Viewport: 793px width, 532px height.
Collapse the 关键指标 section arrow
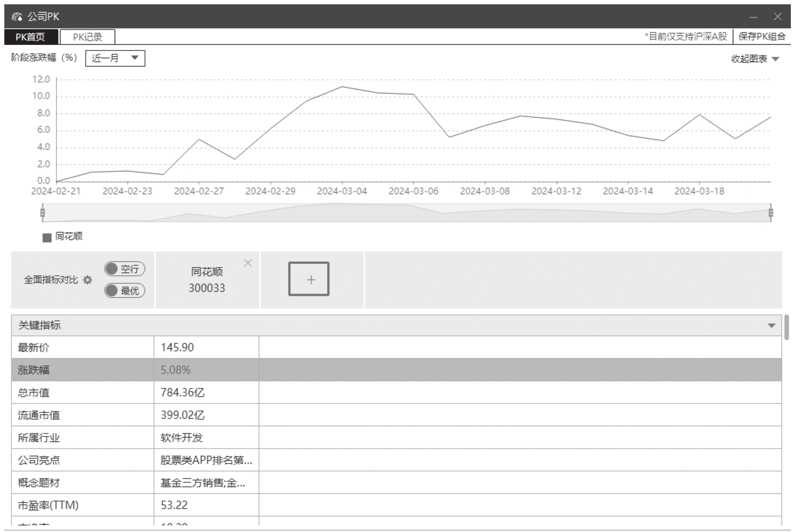tap(771, 326)
